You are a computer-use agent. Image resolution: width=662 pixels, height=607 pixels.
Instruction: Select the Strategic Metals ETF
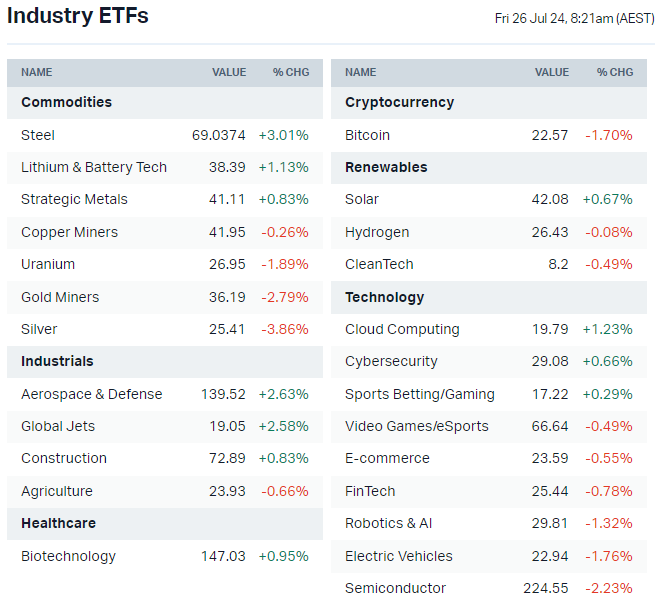click(x=74, y=199)
